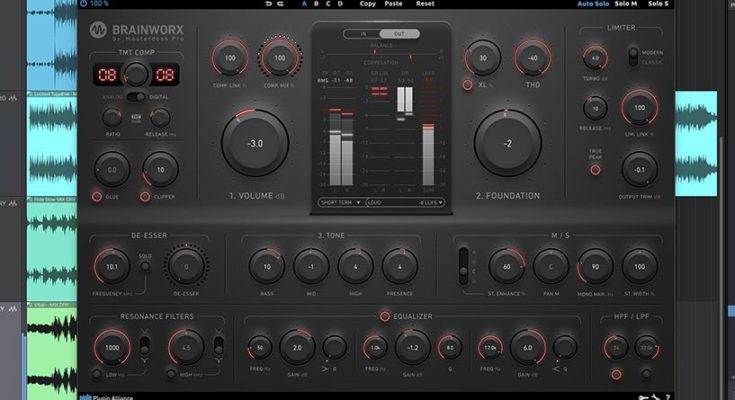Toggle the limiter True Peak button
Viewport: 735px width, 400px height.
pyautogui.click(x=595, y=169)
